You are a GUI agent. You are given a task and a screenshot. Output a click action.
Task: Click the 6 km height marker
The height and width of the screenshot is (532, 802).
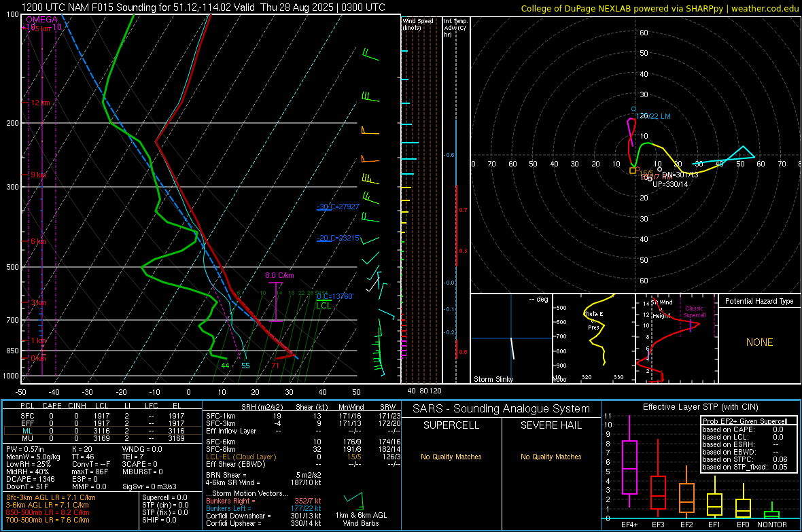38,241
